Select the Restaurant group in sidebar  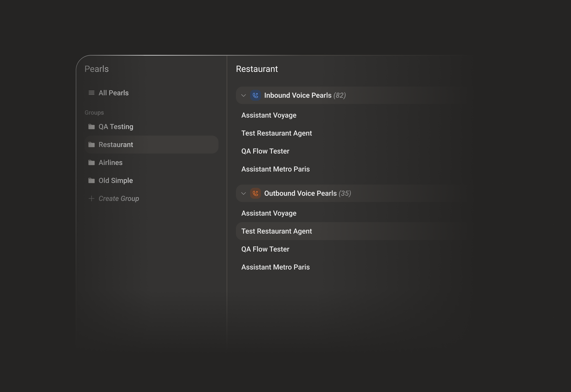[151, 145]
